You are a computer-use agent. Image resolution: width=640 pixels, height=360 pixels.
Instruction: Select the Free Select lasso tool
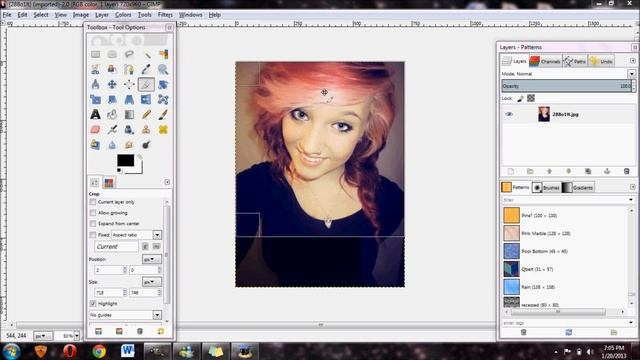pos(129,54)
